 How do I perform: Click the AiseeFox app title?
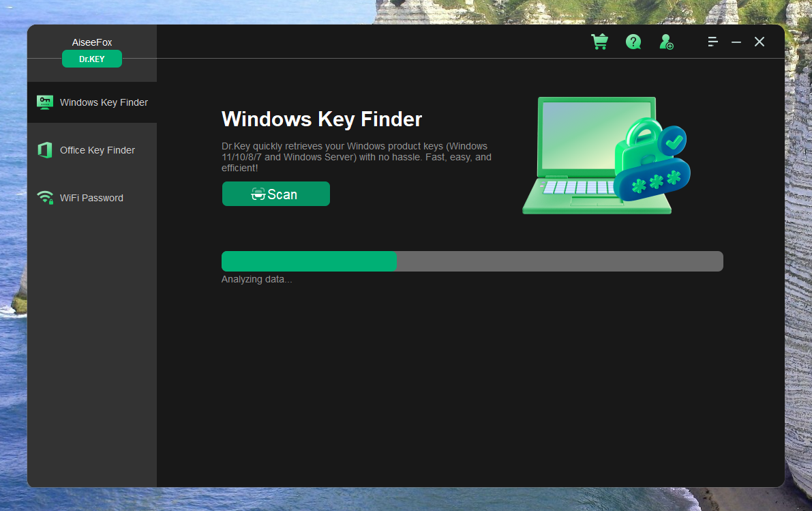[91, 42]
